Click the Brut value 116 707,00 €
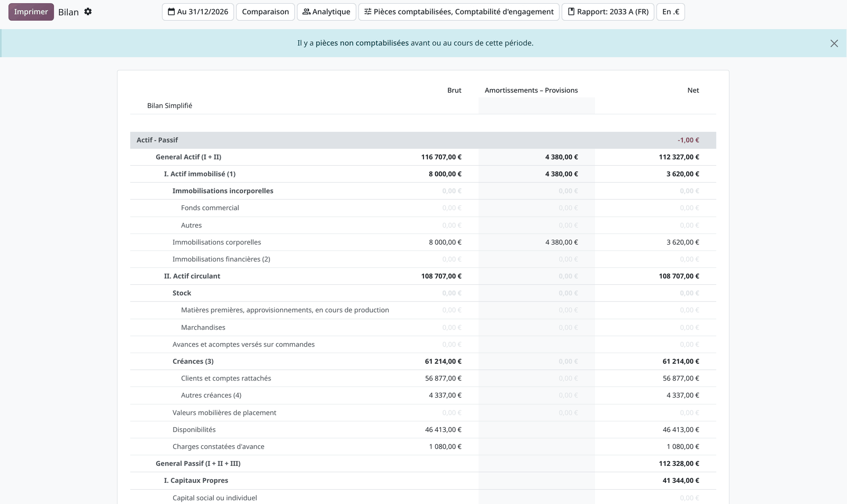This screenshot has width=847, height=504. pyautogui.click(x=441, y=157)
